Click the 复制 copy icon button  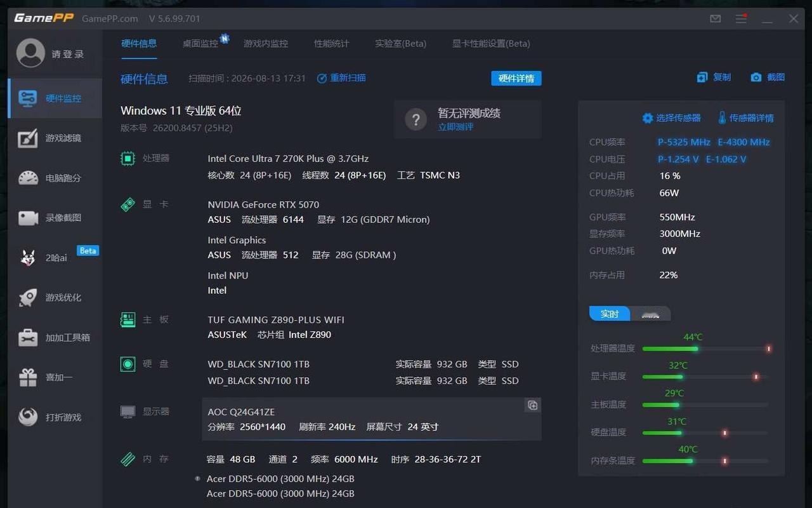pos(714,77)
